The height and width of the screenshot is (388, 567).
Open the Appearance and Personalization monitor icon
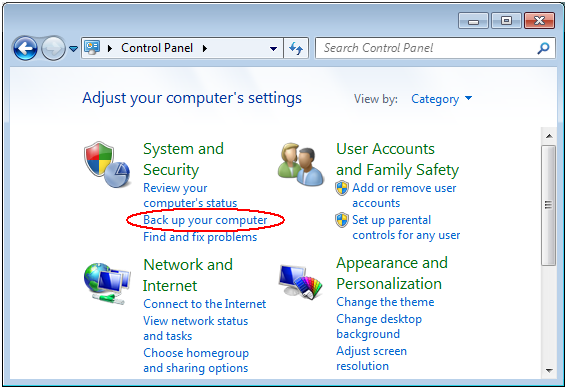(x=301, y=282)
